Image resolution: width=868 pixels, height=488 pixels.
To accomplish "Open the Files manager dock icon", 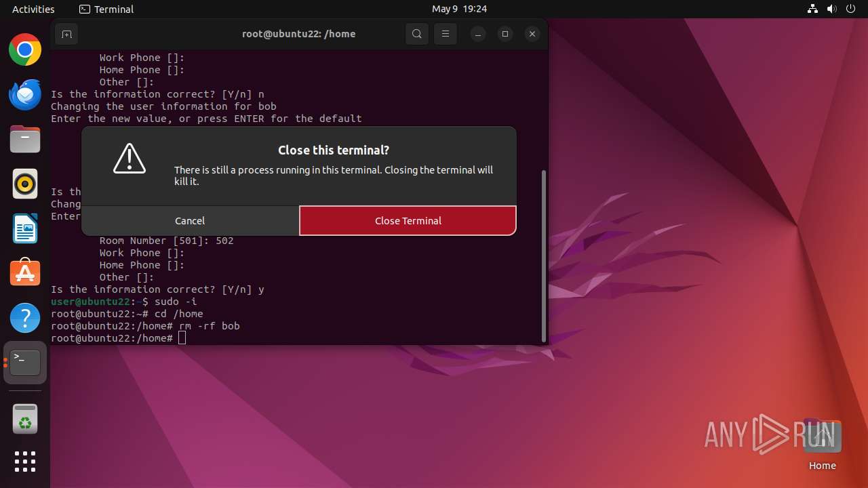I will pos(25,140).
